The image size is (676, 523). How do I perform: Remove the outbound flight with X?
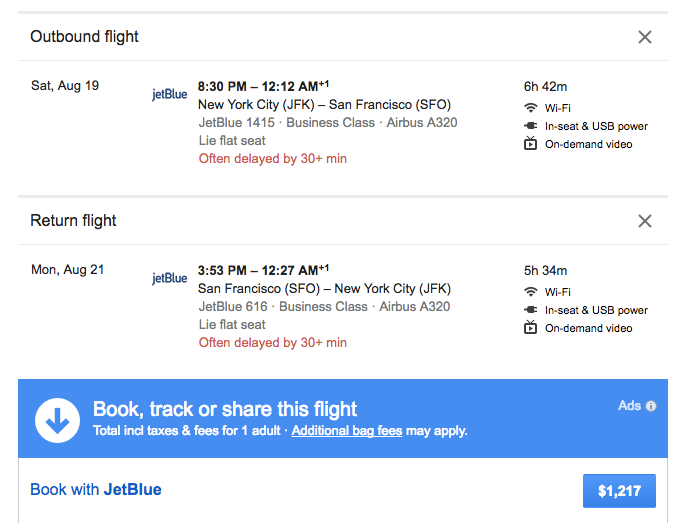(645, 37)
